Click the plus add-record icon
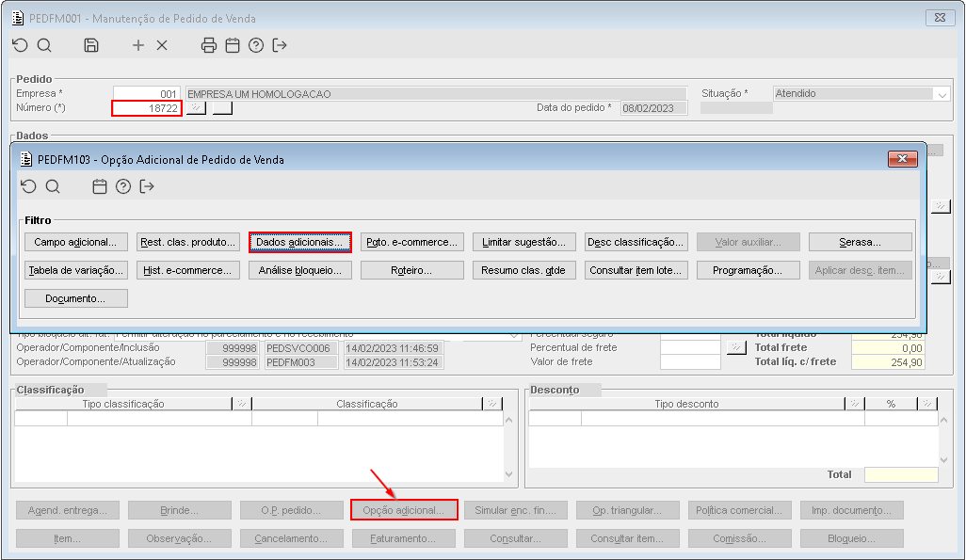The width and height of the screenshot is (966, 560). click(138, 45)
